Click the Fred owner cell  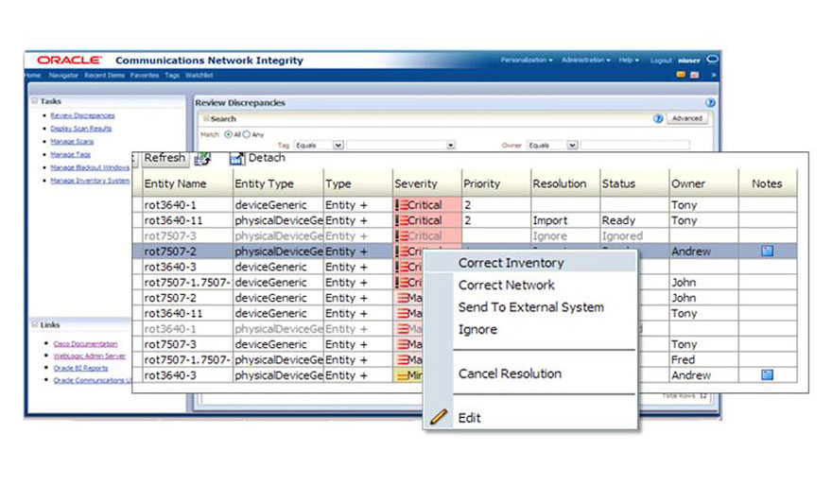click(x=683, y=359)
